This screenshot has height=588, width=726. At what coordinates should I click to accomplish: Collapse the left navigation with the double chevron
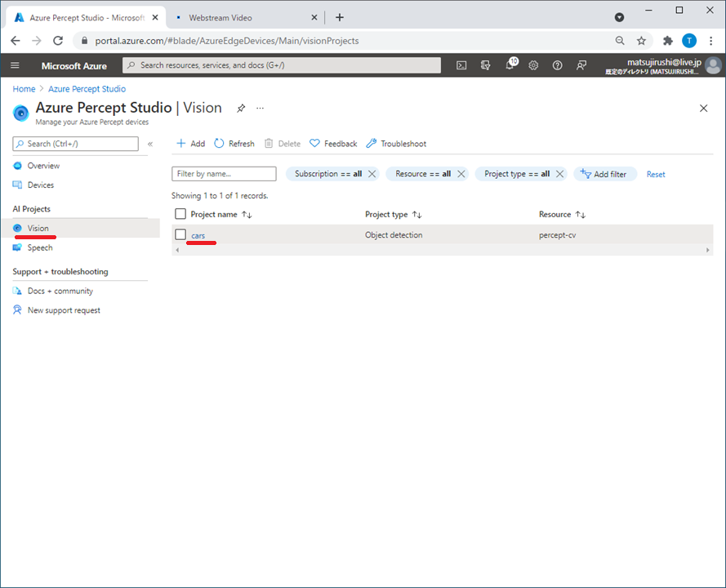tap(150, 144)
